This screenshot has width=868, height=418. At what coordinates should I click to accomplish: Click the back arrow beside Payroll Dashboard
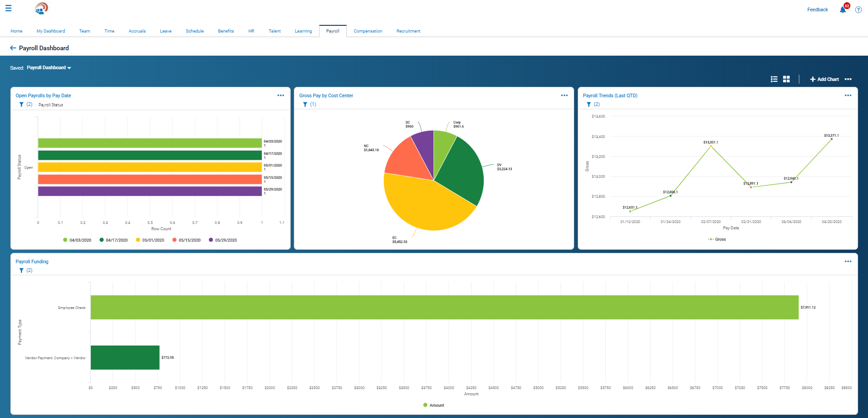pyautogui.click(x=13, y=48)
